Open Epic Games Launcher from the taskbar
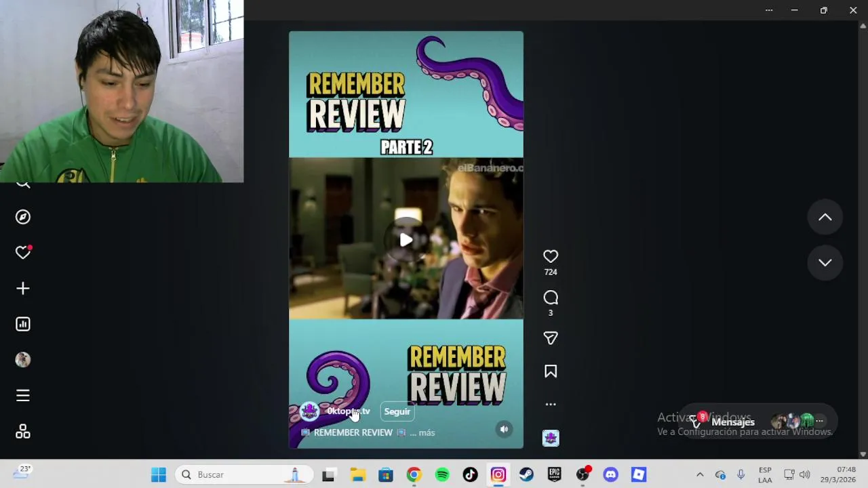This screenshot has width=868, height=488. pos(555,474)
